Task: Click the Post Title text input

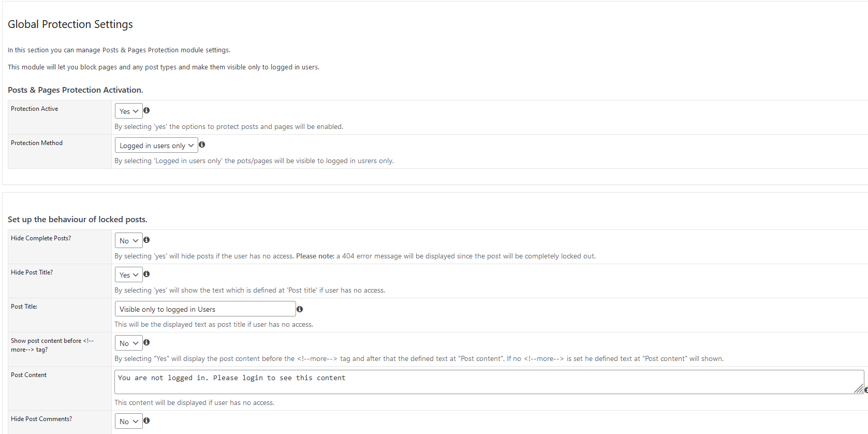Action: tap(205, 309)
